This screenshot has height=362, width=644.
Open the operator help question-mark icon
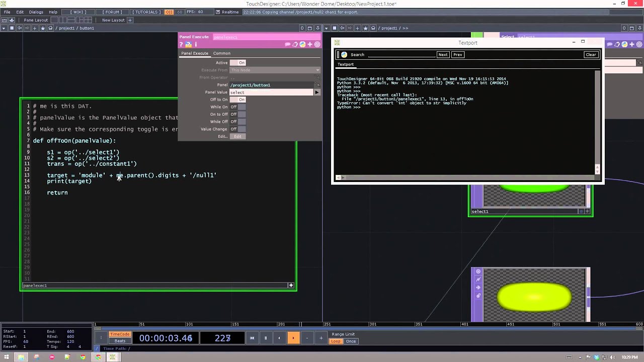pos(181,45)
